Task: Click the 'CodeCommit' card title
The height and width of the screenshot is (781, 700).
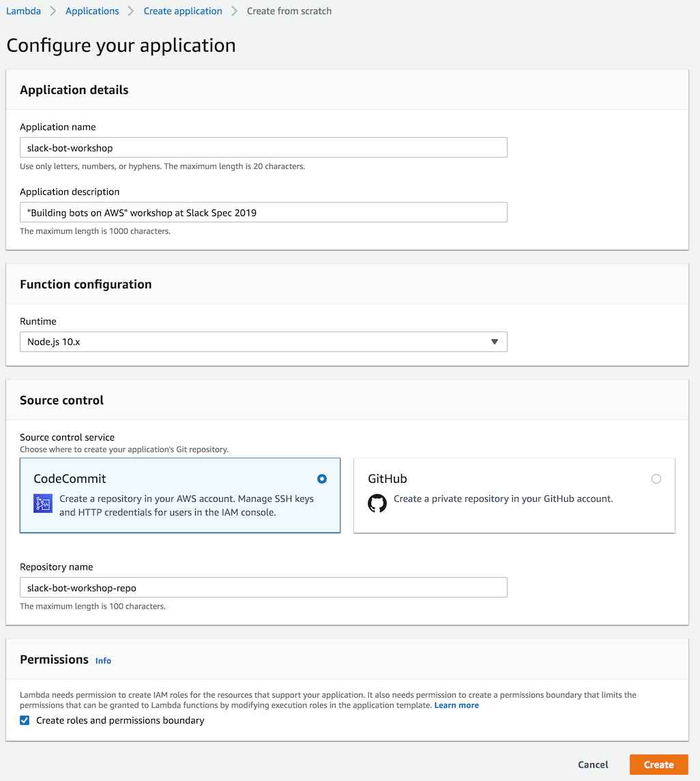Action: click(70, 479)
